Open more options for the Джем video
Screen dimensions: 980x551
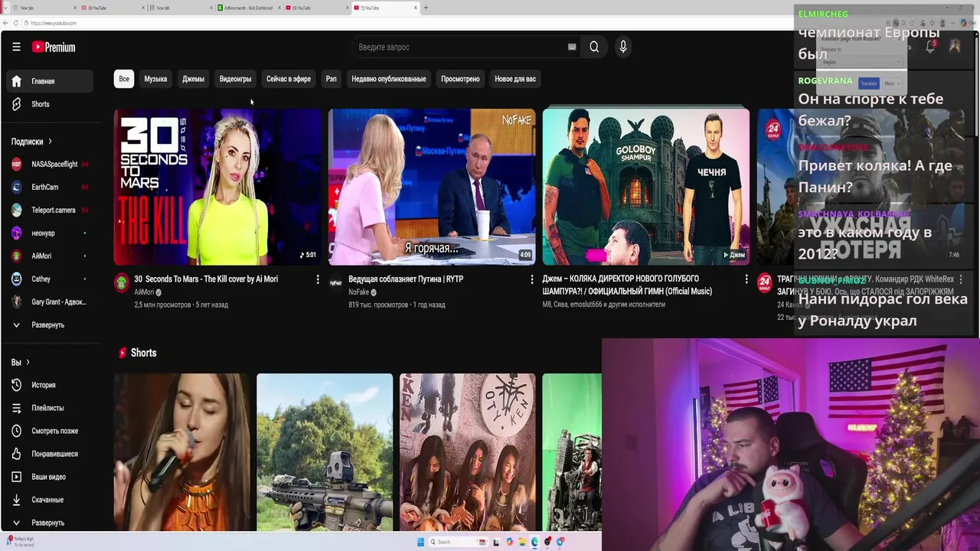746,280
